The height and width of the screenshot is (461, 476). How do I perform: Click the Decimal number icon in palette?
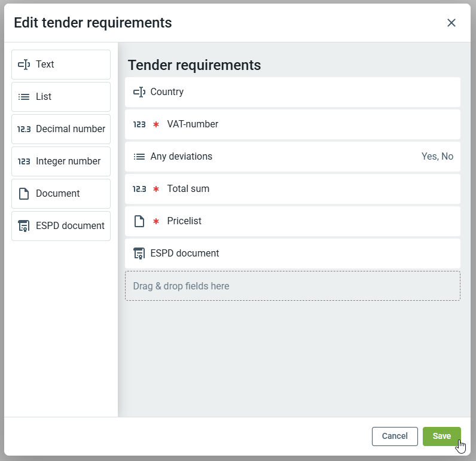pos(24,129)
